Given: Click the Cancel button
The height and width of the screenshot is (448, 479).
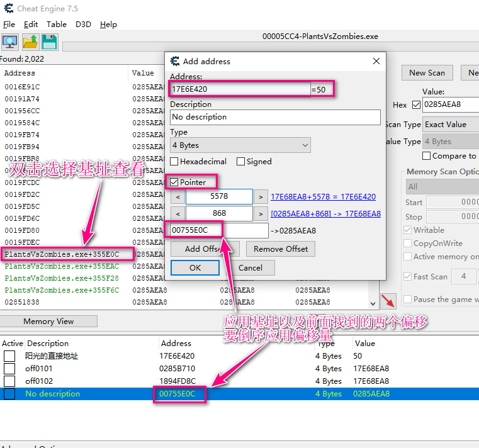Looking at the screenshot, I should 251,268.
